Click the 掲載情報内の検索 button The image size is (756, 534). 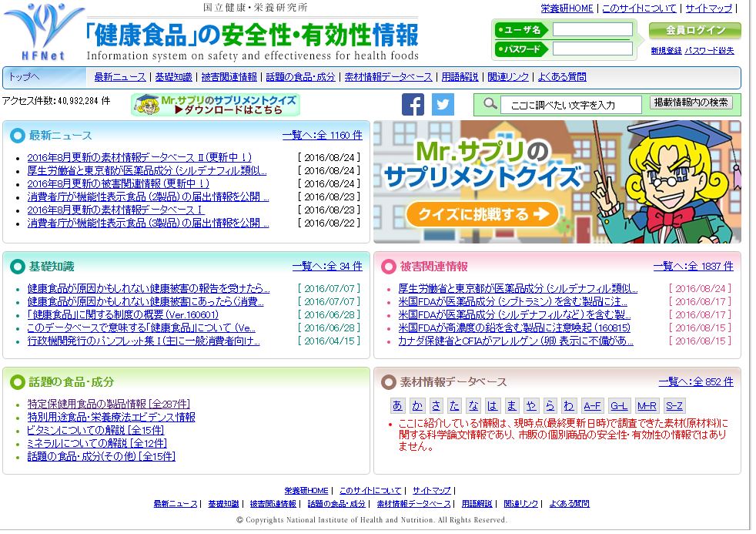(x=691, y=102)
